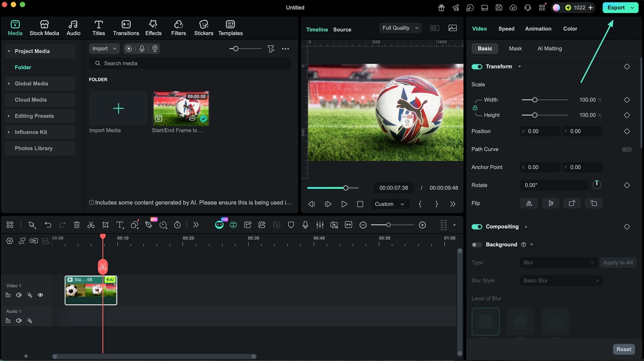The height and width of the screenshot is (361, 644).
Task: Click the Export button
Action: click(616, 7)
